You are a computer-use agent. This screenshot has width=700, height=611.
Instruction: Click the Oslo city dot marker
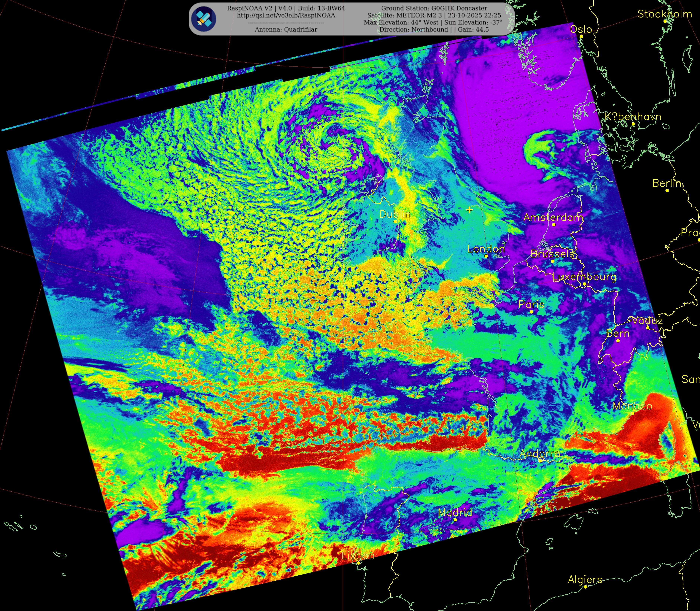pyautogui.click(x=581, y=36)
